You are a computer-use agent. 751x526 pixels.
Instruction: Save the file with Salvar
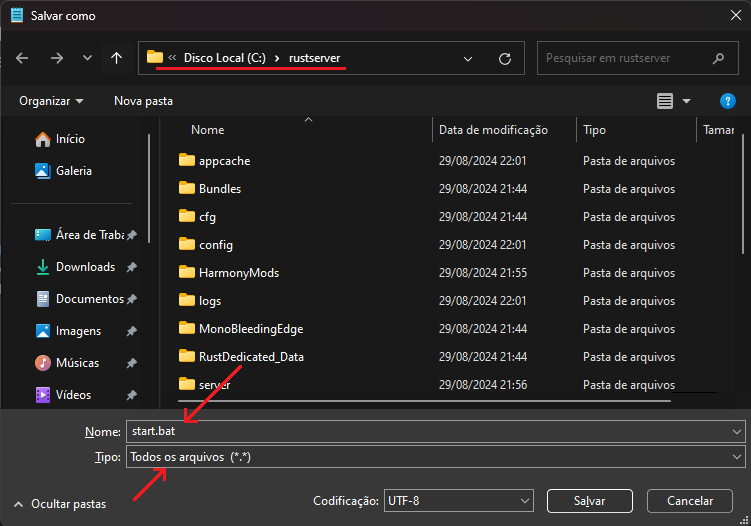(590, 501)
